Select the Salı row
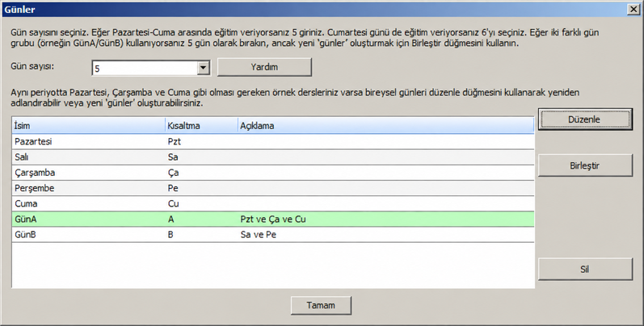644x326 pixels. (x=273, y=157)
